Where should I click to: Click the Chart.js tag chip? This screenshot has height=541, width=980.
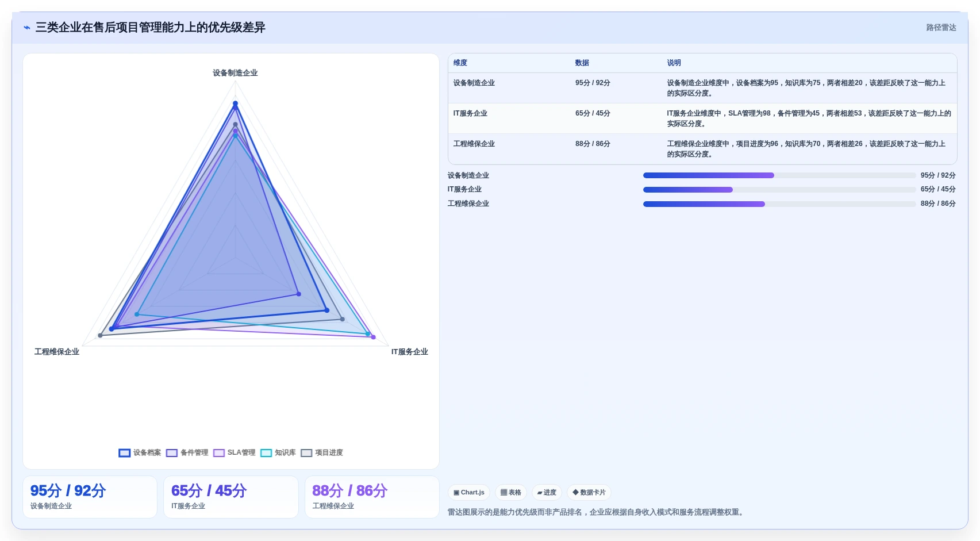click(x=469, y=493)
